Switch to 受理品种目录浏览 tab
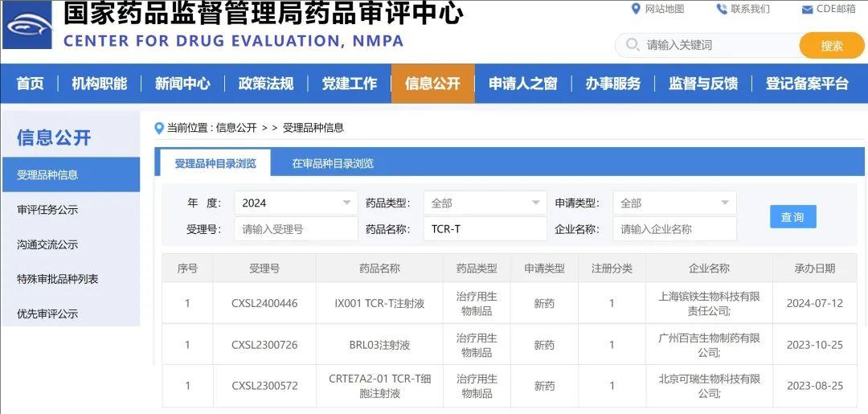This screenshot has height=414, width=868. pos(215,163)
